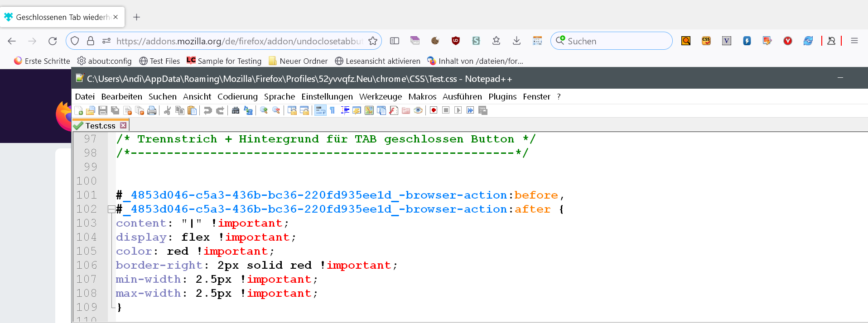
Task: Open Firefox downloads arrow icon
Action: pyautogui.click(x=516, y=41)
